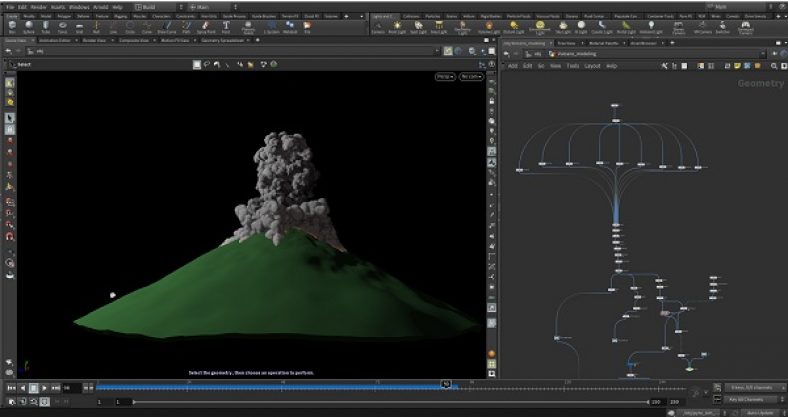The height and width of the screenshot is (417, 788).
Task: Open the Render menu
Action: [37, 7]
